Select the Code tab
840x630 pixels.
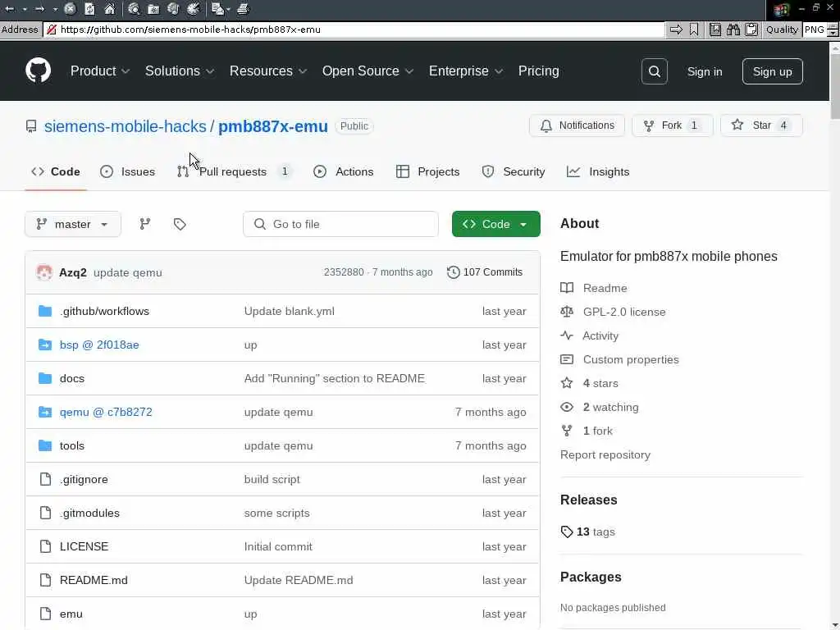pyautogui.click(x=56, y=172)
